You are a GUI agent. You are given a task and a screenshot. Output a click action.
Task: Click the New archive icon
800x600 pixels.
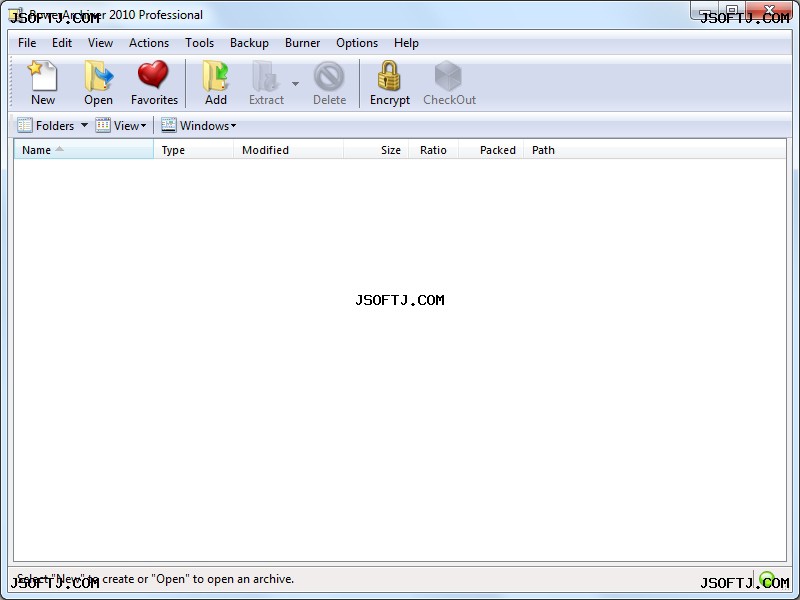click(x=43, y=83)
